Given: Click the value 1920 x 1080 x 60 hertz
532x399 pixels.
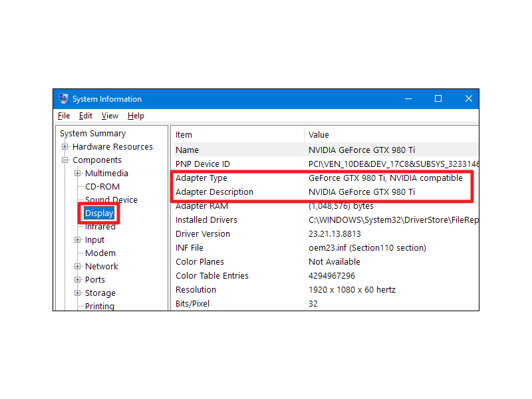Looking at the screenshot, I should coord(352,289).
